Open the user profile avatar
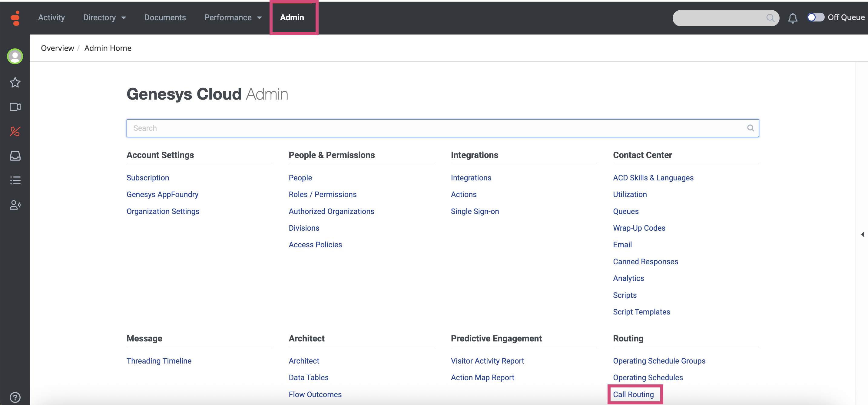This screenshot has height=405, width=868. click(x=15, y=56)
